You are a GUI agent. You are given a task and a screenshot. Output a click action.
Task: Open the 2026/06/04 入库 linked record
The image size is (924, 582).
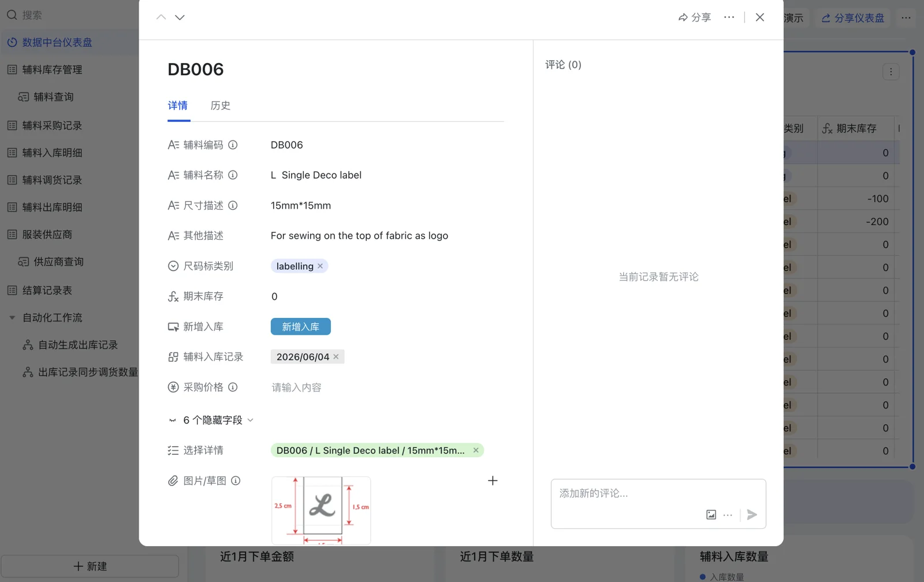(x=303, y=357)
